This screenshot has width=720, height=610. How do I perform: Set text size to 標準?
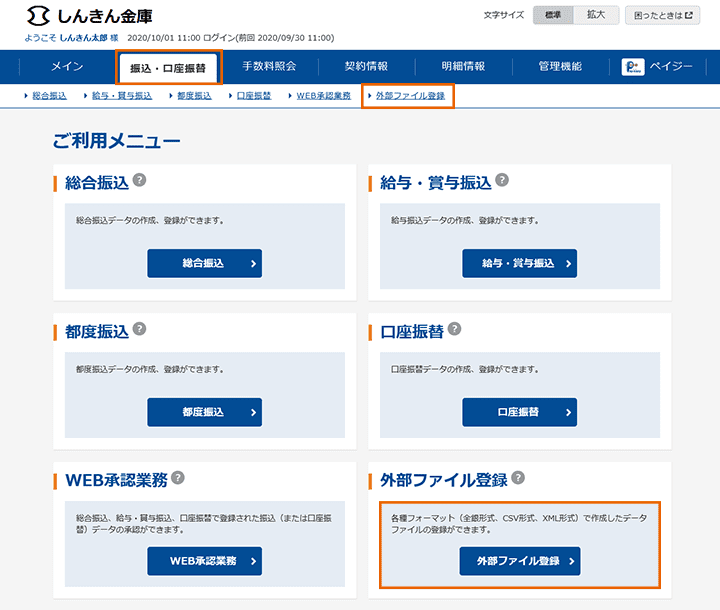pyautogui.click(x=553, y=15)
